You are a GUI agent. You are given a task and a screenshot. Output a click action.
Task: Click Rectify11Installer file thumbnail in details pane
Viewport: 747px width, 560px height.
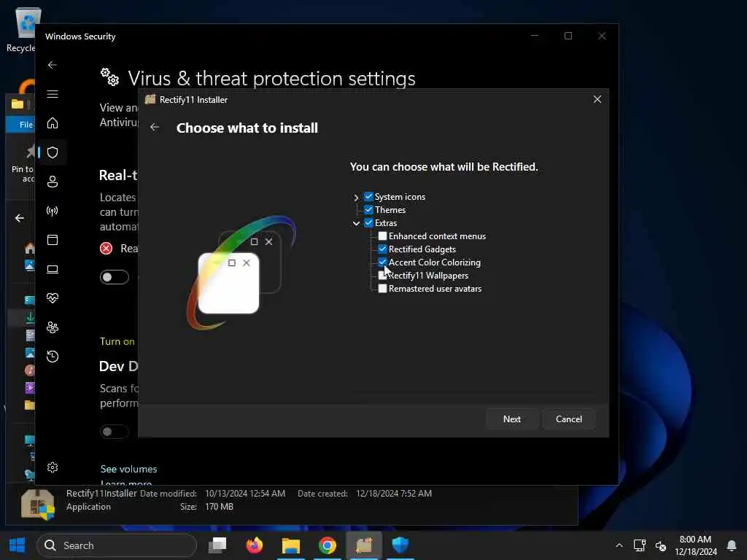click(38, 504)
